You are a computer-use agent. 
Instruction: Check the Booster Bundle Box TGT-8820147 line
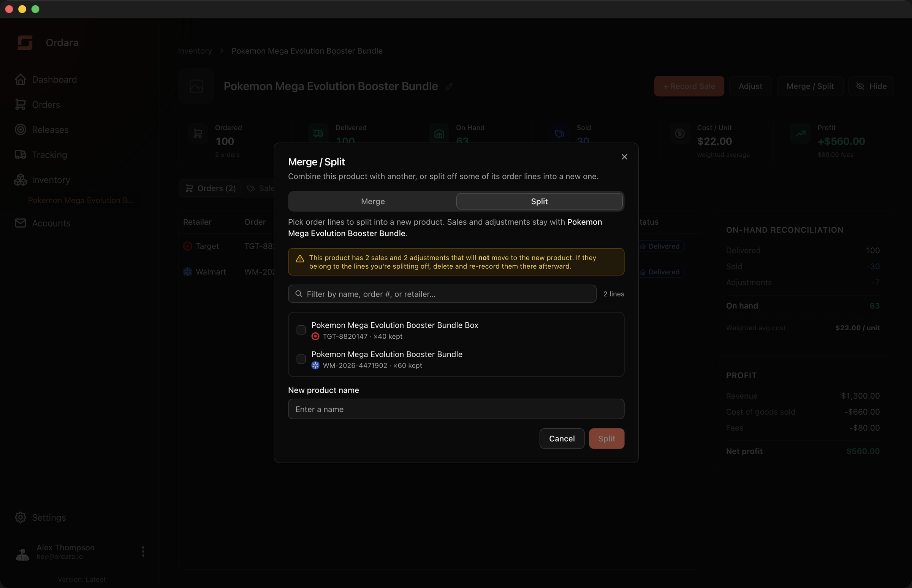coord(301,330)
